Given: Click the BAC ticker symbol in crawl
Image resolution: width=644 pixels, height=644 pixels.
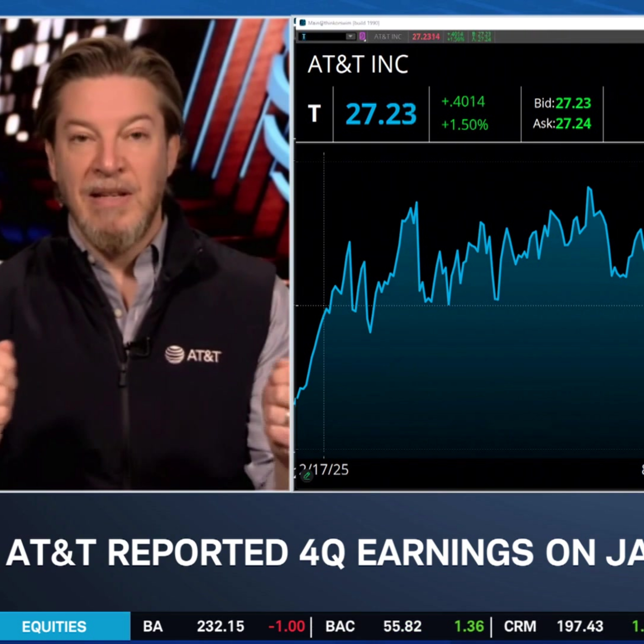Looking at the screenshot, I should click(340, 626).
